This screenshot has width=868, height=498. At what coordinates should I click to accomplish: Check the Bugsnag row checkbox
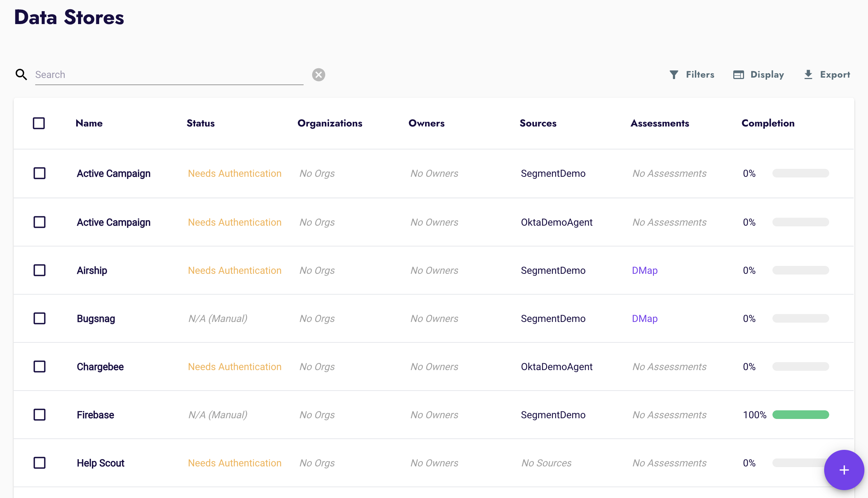pyautogui.click(x=40, y=318)
